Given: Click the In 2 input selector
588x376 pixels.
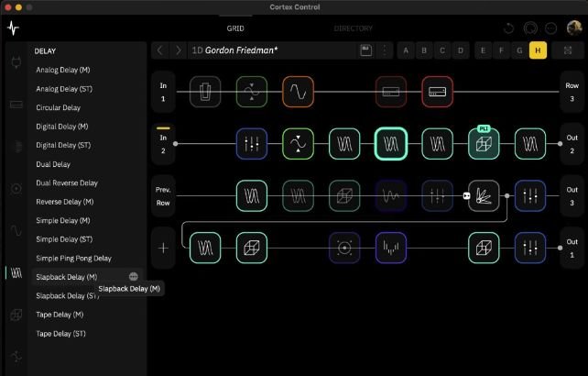Looking at the screenshot, I should (x=163, y=144).
